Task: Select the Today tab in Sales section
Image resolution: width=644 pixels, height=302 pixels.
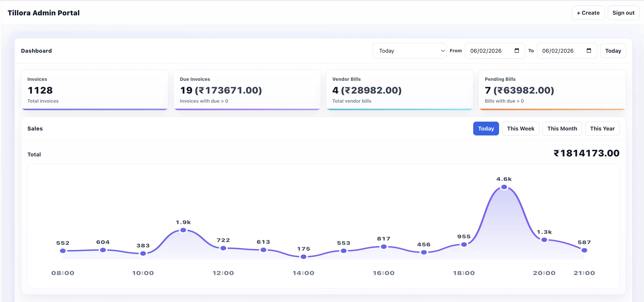Action: pos(486,129)
